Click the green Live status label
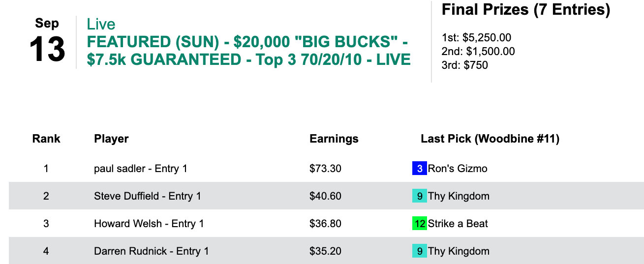 tap(101, 24)
